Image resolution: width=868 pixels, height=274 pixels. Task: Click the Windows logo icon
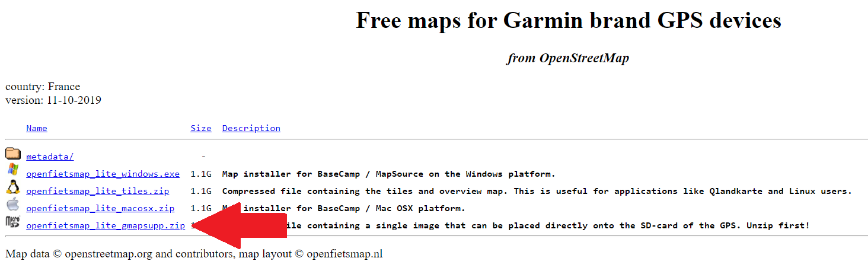click(x=13, y=170)
